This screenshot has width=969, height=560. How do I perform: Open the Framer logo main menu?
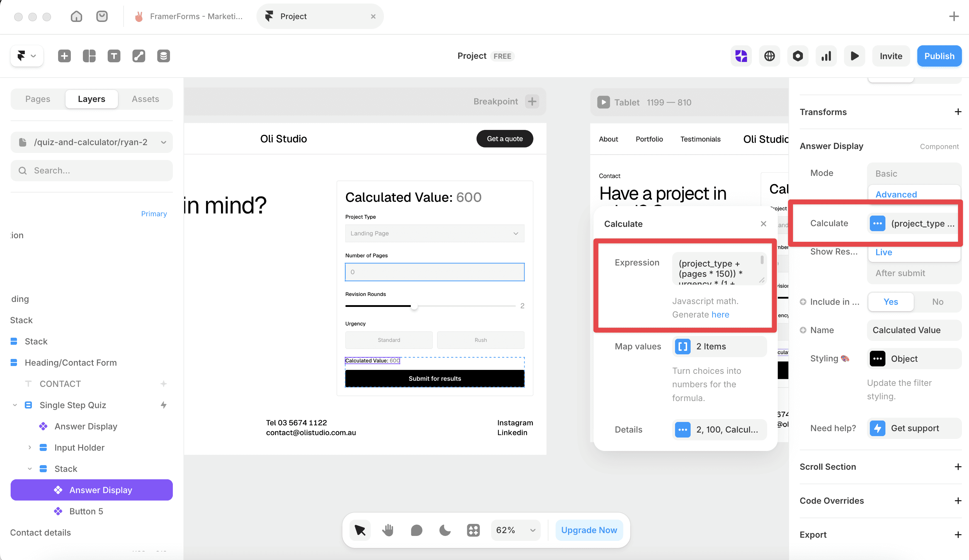(x=27, y=56)
